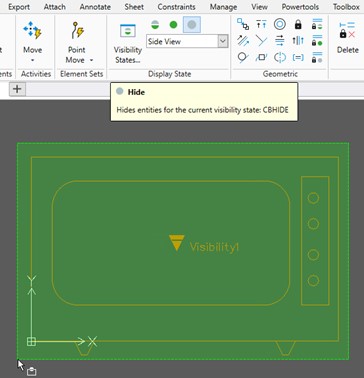Click the lock icon with grey dot
This screenshot has height=378, width=364.
pyautogui.click(x=317, y=57)
